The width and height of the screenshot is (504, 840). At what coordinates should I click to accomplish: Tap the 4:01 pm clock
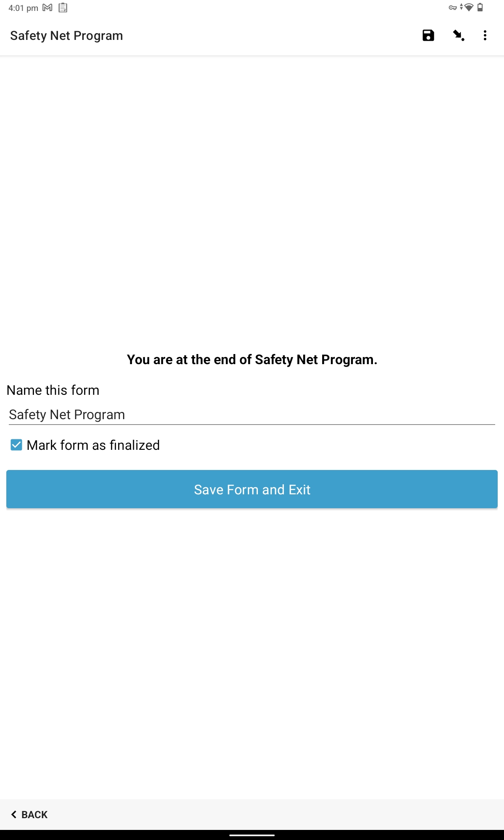click(23, 8)
